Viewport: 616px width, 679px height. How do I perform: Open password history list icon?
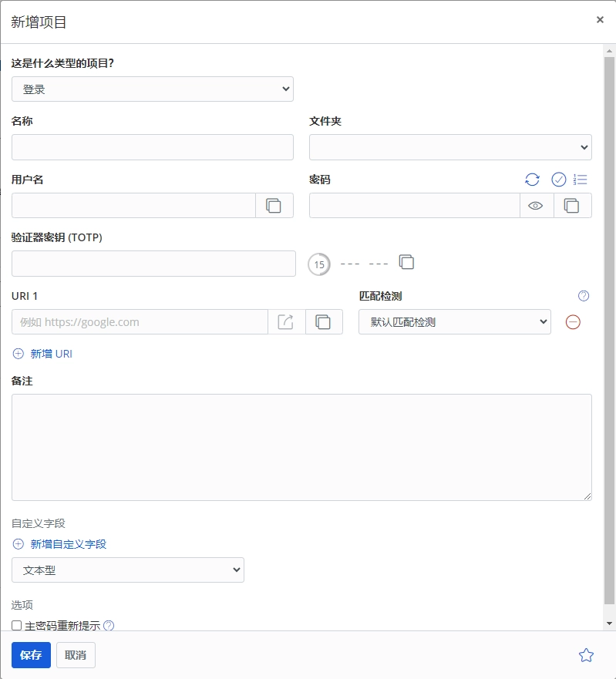(581, 180)
